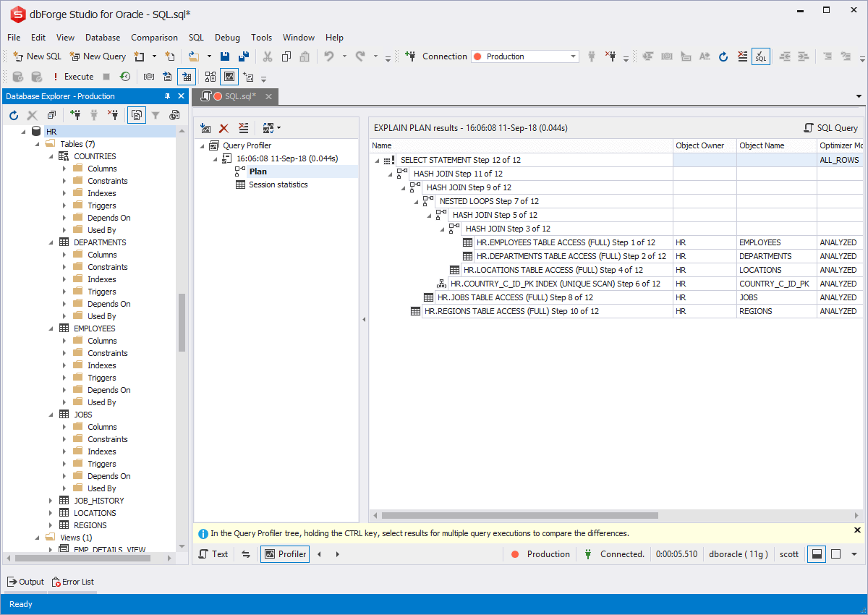868x615 pixels.
Task: Open the Connection combo box showing Production
Action: [524, 56]
